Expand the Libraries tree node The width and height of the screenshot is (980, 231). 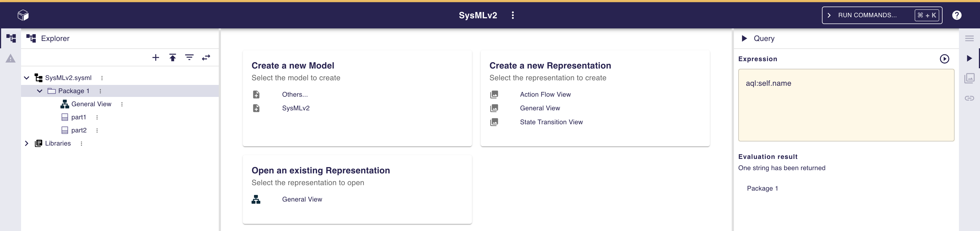pyautogui.click(x=27, y=144)
